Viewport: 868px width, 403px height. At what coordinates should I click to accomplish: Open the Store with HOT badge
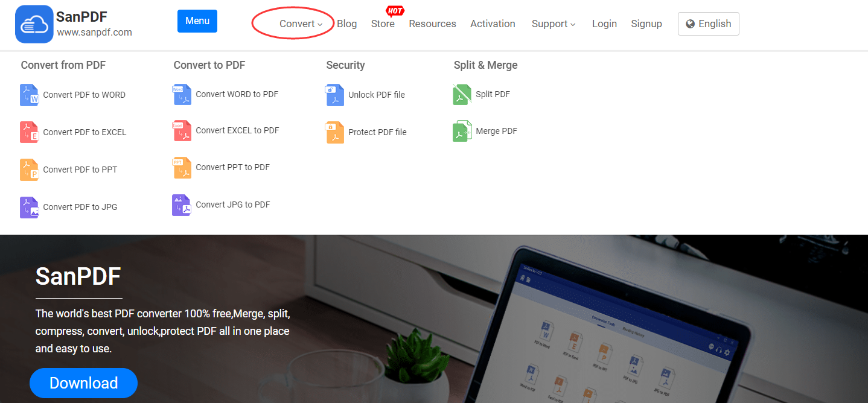point(383,24)
